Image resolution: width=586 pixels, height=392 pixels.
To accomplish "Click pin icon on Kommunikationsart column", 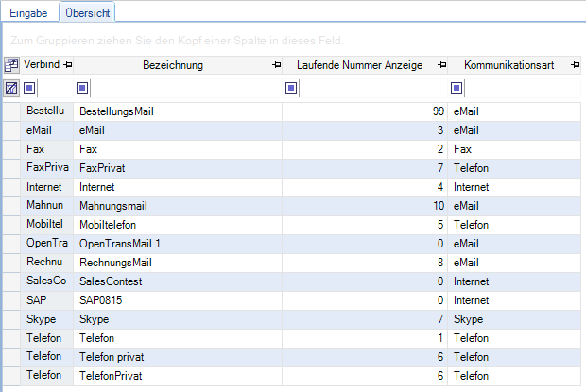I will 574,65.
